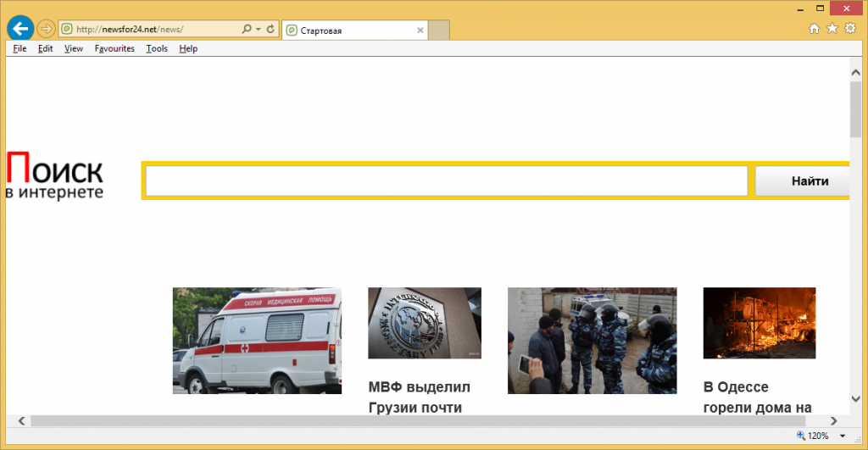Click the site icon in address bar
868x450 pixels.
coord(67,29)
